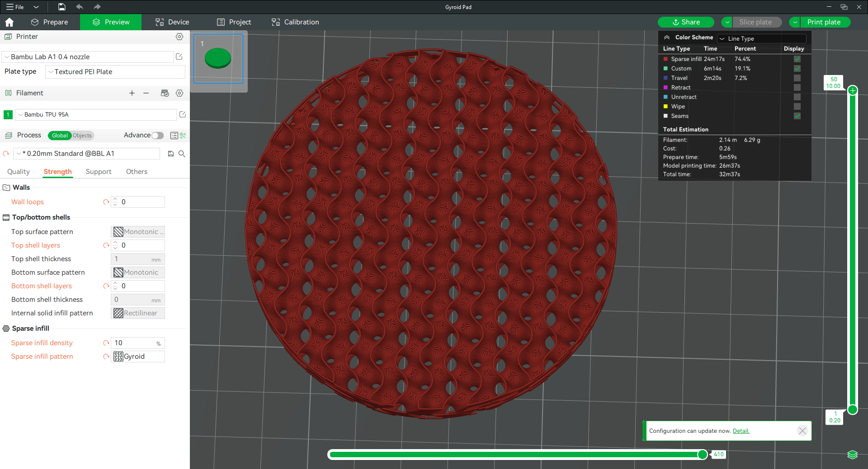
Task: Search process settings with magnifier icon
Action: click(182, 154)
